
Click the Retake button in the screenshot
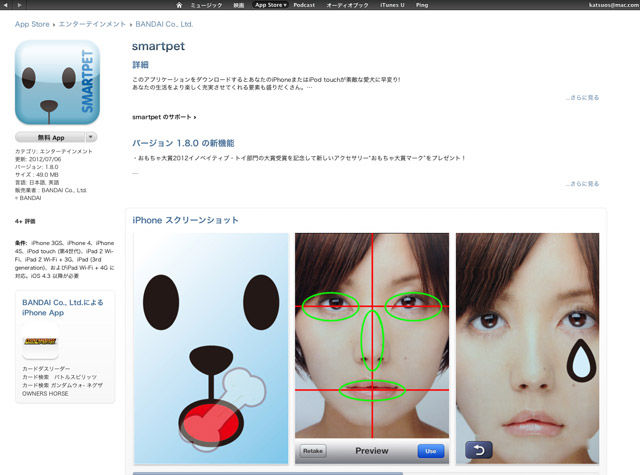point(313,451)
